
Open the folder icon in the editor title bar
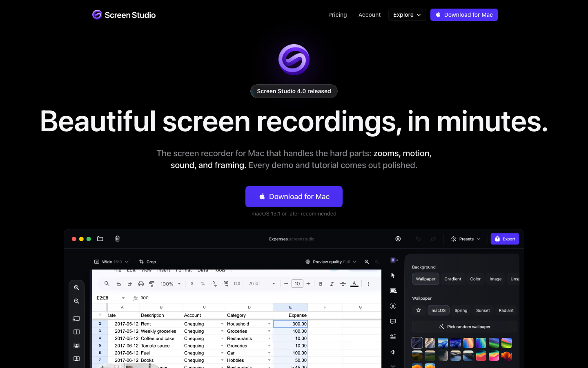(x=100, y=239)
